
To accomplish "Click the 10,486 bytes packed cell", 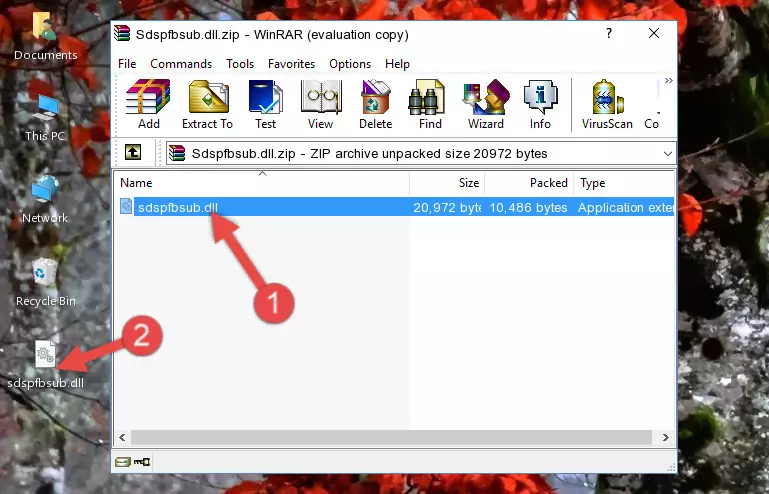I will pyautogui.click(x=528, y=208).
